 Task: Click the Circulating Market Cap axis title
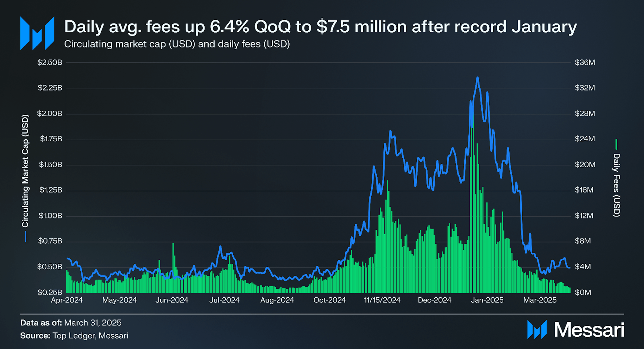(25, 171)
